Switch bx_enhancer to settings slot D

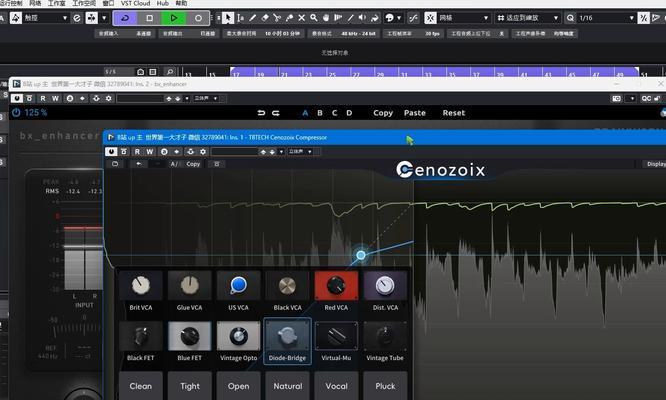click(349, 113)
